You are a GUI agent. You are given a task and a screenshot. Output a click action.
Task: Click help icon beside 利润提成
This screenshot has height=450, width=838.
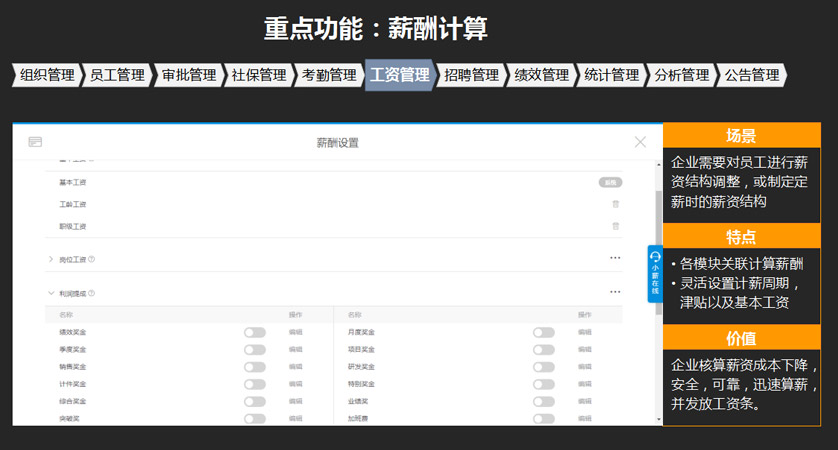pos(92,293)
